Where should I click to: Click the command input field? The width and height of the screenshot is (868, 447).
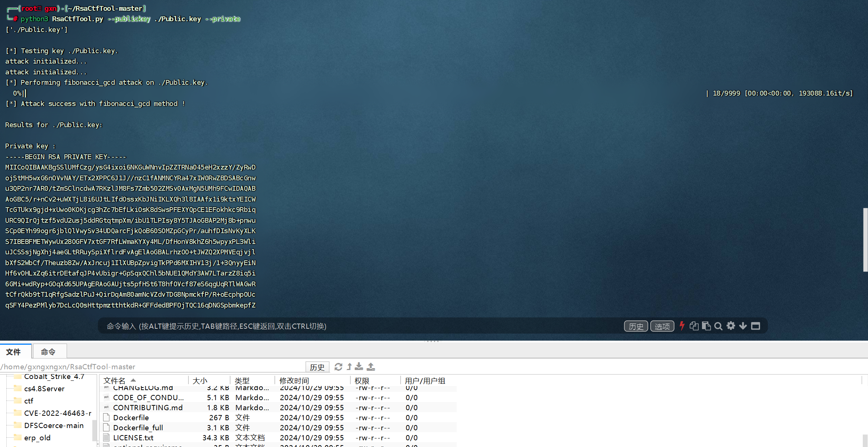[x=335, y=326]
